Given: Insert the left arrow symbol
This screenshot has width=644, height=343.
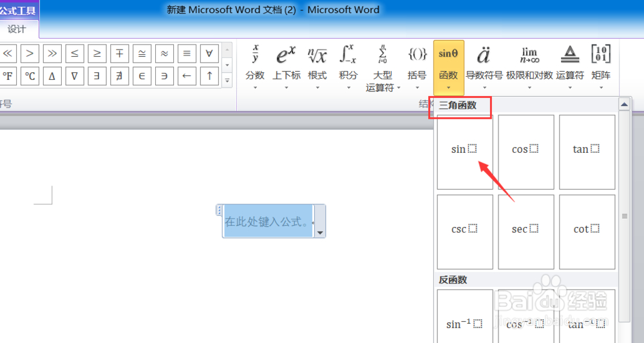Looking at the screenshot, I should [x=187, y=76].
